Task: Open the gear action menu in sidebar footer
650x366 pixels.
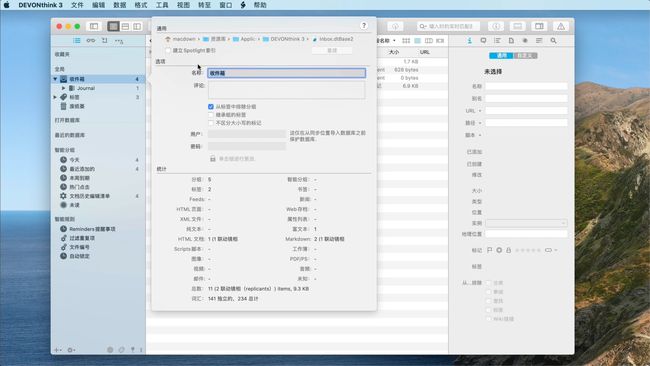Action: point(71,350)
